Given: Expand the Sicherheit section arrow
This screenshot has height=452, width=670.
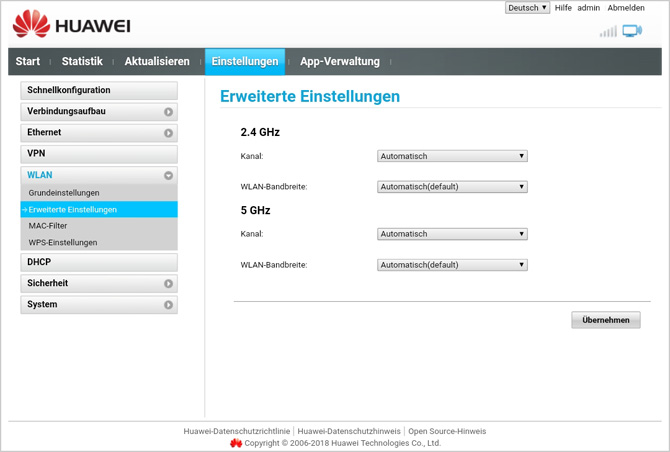Looking at the screenshot, I should pyautogui.click(x=168, y=284).
